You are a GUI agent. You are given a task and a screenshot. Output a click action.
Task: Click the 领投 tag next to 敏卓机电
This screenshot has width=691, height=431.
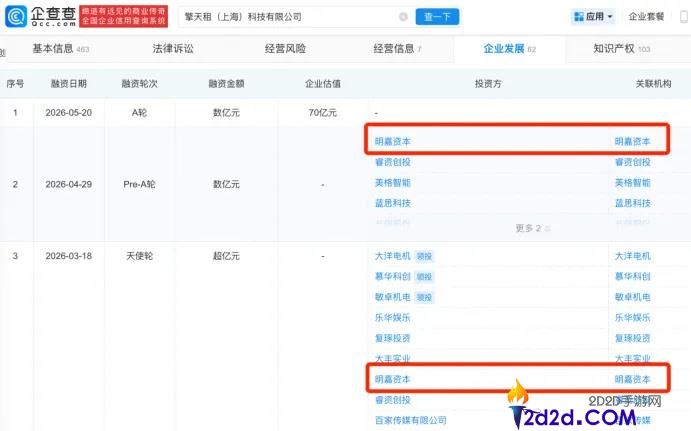pos(424,297)
